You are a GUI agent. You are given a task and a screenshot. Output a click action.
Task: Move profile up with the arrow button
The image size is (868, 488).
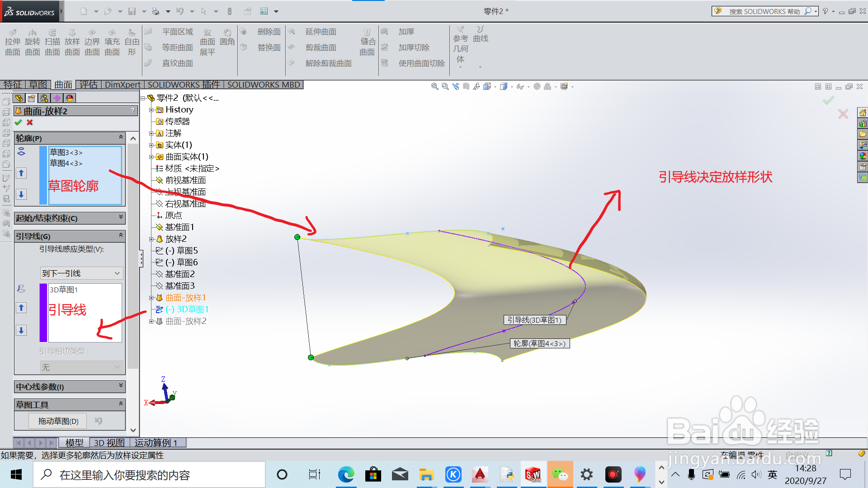[x=21, y=173]
